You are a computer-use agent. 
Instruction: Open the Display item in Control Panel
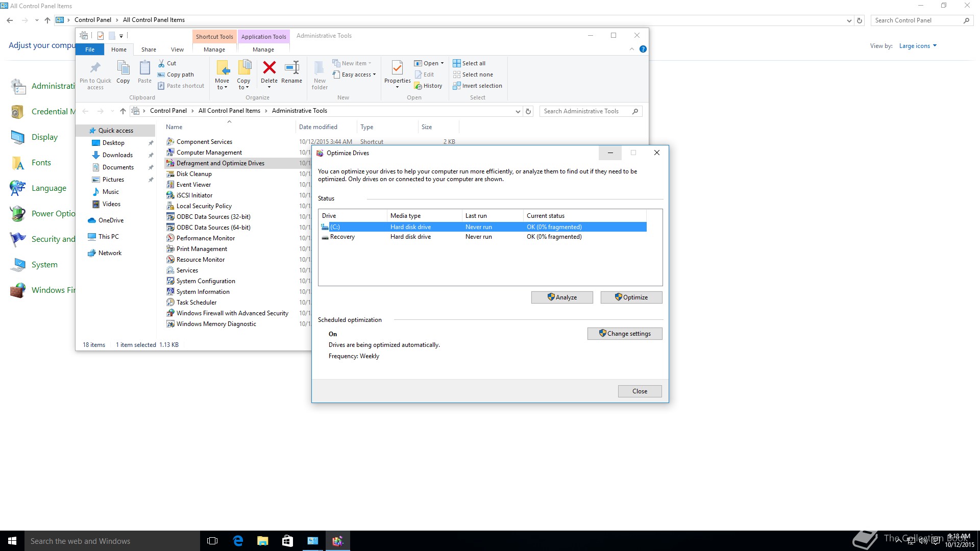click(x=34, y=137)
